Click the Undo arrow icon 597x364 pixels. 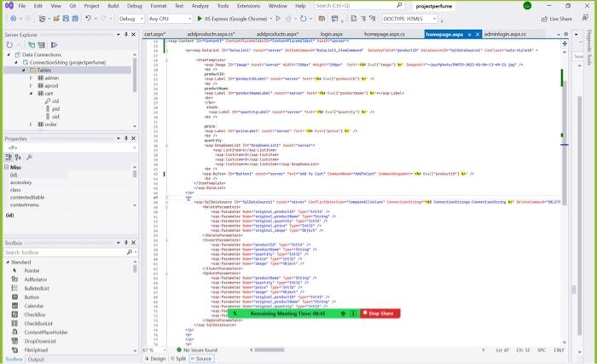click(88, 18)
